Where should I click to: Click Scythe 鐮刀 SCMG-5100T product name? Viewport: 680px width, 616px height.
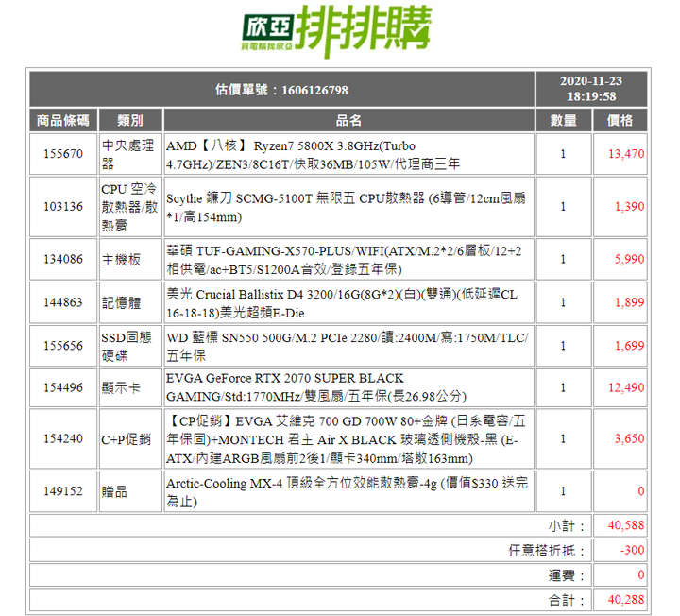coord(346,207)
